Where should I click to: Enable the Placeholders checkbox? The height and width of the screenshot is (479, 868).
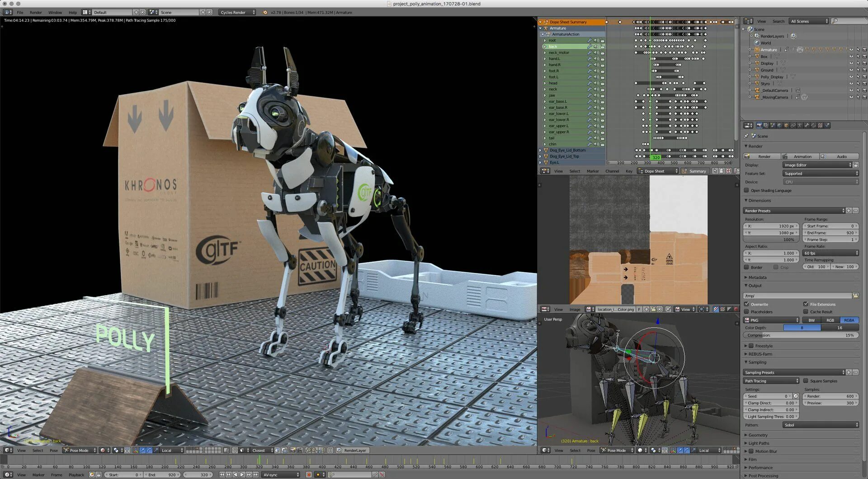pos(746,311)
